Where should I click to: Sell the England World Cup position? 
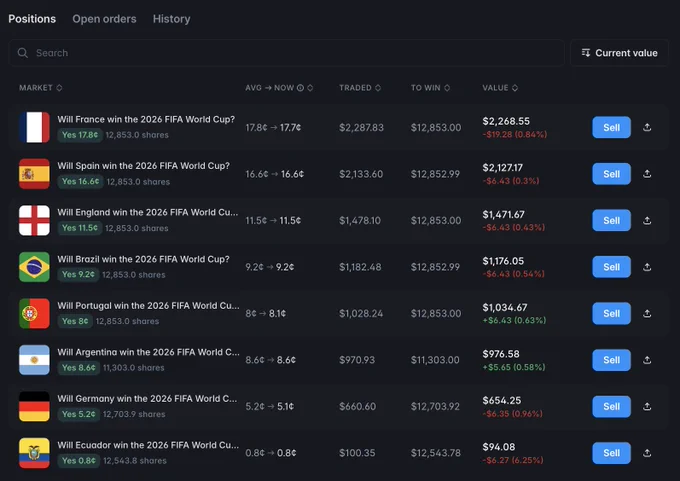point(611,220)
